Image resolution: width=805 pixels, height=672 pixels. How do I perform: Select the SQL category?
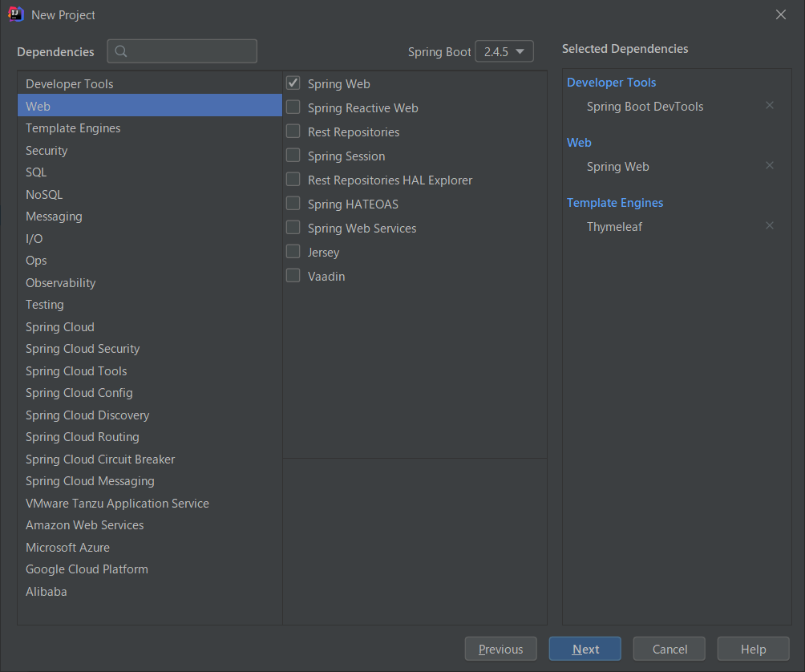tap(150, 172)
